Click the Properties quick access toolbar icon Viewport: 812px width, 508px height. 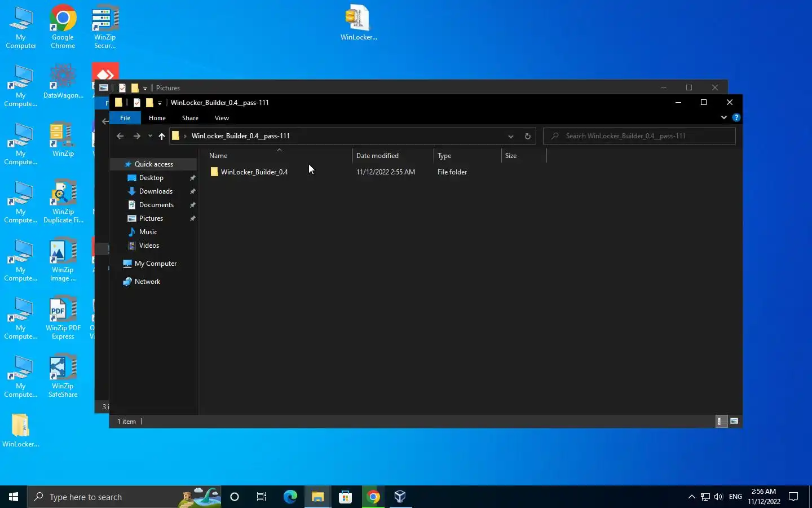(x=136, y=103)
